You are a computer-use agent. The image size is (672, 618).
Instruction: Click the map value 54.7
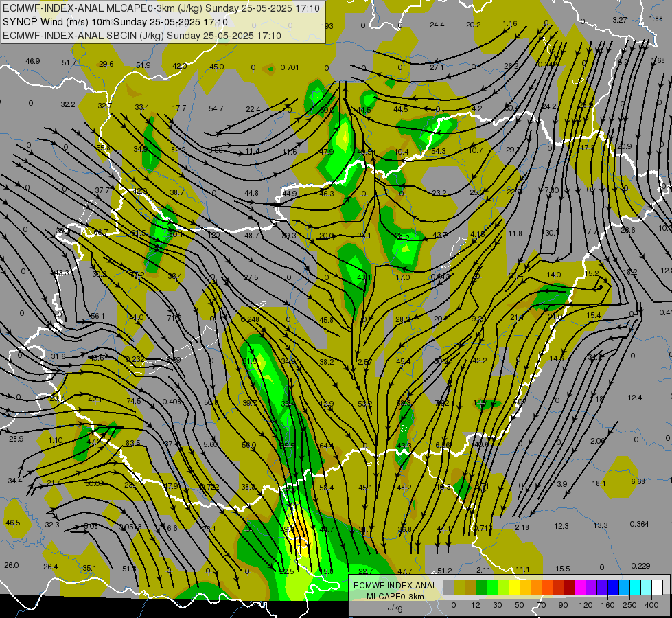click(216, 108)
